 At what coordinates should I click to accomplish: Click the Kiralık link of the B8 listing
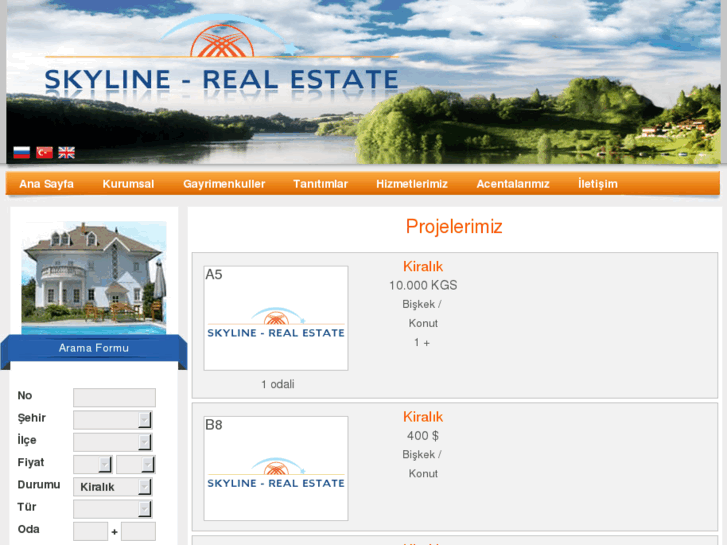click(x=423, y=417)
